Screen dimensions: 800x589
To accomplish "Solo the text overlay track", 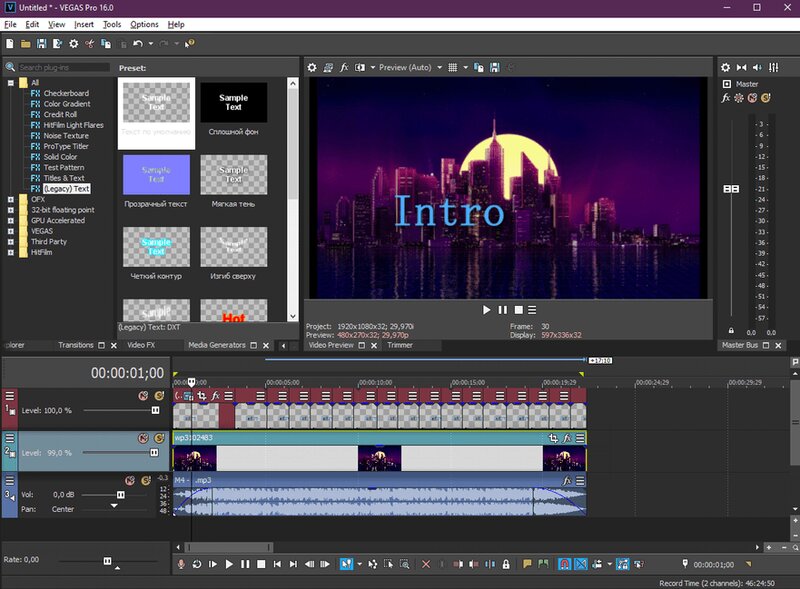I will point(159,395).
